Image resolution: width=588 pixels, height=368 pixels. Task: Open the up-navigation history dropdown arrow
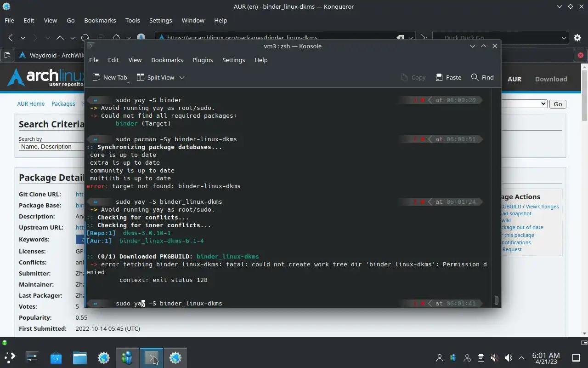[72, 38]
